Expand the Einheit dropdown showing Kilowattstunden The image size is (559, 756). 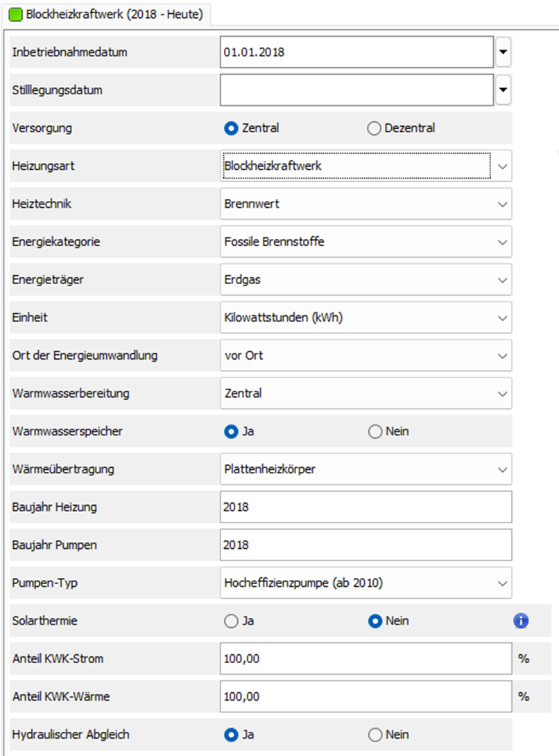[x=503, y=318]
